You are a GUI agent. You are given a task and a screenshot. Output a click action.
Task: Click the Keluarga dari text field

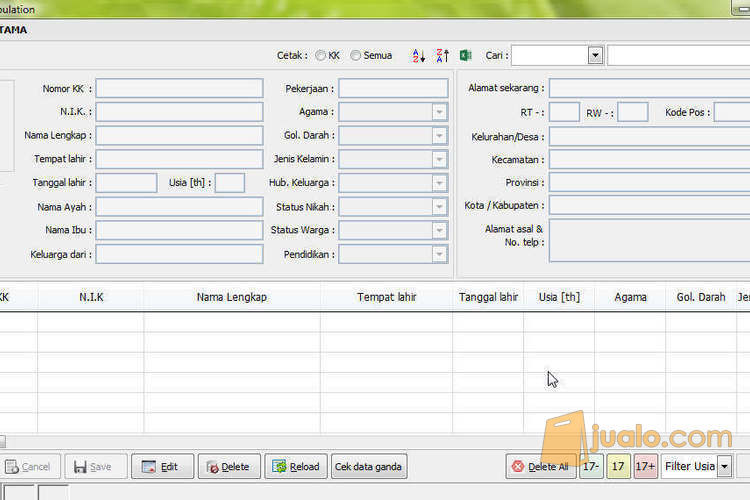(x=179, y=254)
